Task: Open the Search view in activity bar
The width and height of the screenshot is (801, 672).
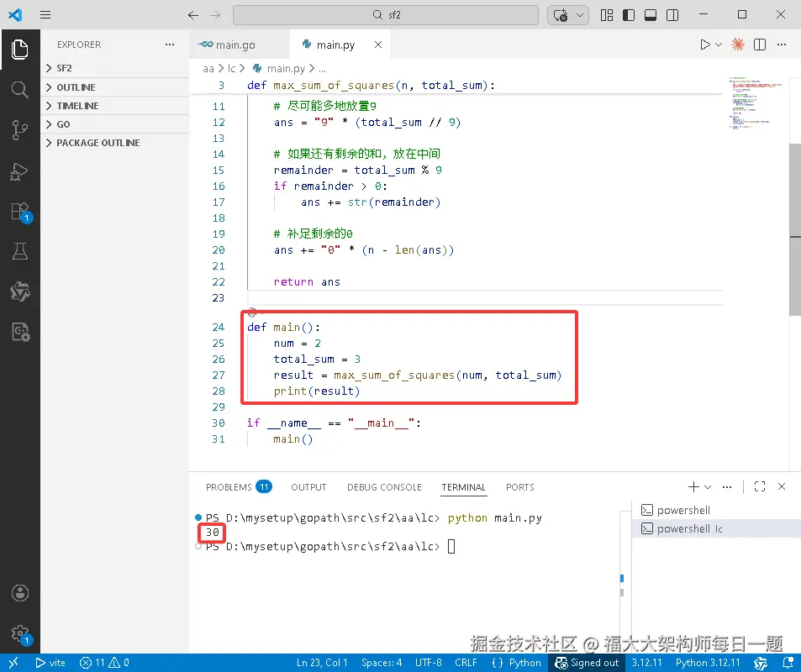Action: (x=20, y=90)
